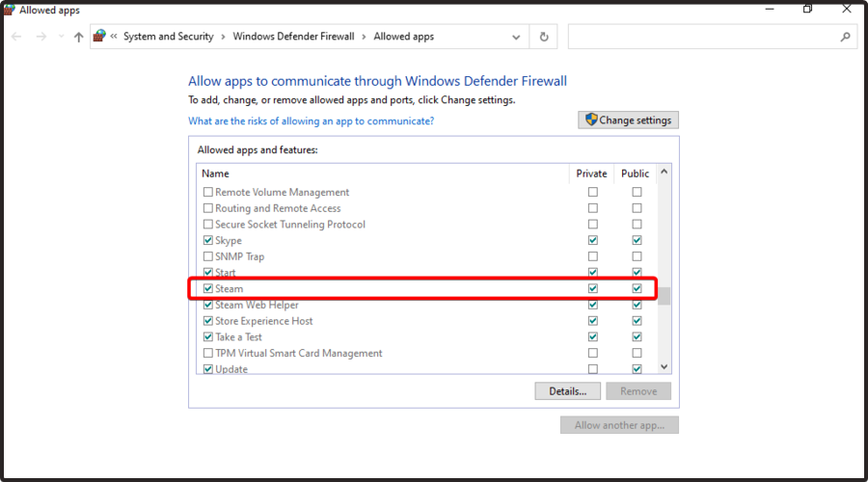Viewport: 868px width, 482px height.
Task: Click the apps list scrollbar thumb
Action: coord(665,296)
